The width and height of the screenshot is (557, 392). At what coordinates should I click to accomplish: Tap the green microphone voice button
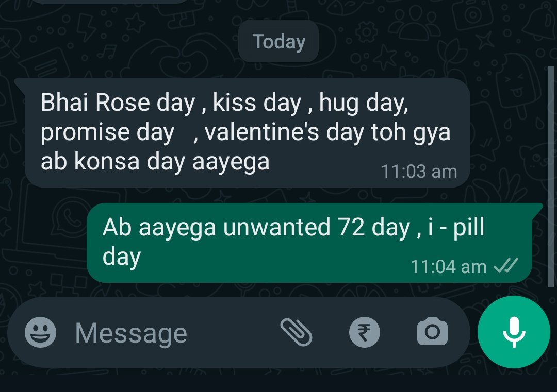[x=514, y=332]
